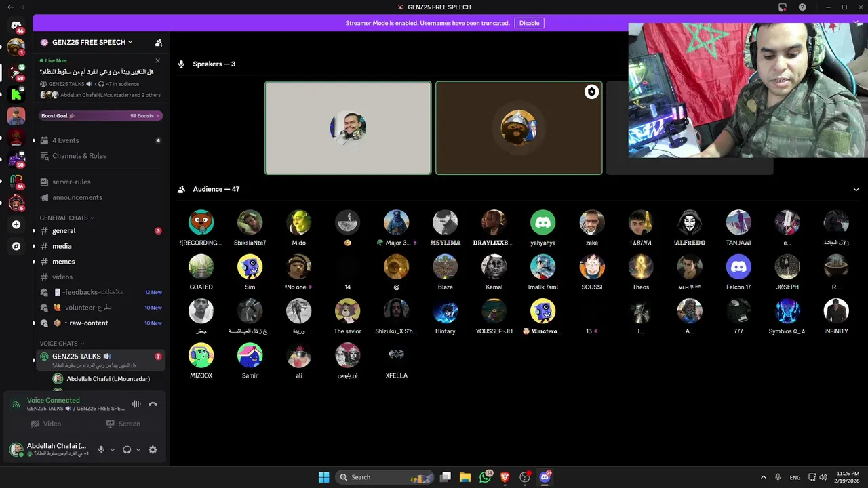The image size is (868, 488).
Task: Open the media text channel
Action: coord(100,246)
